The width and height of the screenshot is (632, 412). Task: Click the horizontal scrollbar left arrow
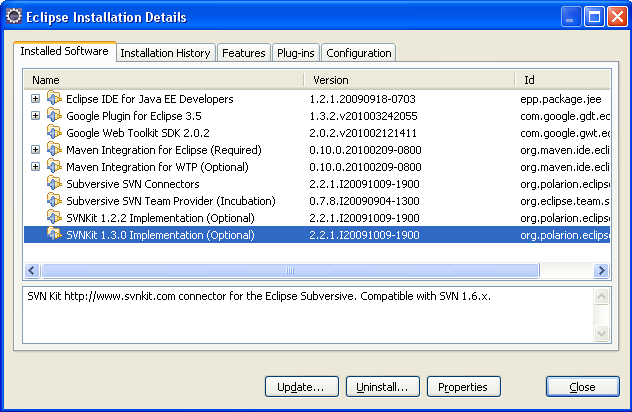pos(32,270)
